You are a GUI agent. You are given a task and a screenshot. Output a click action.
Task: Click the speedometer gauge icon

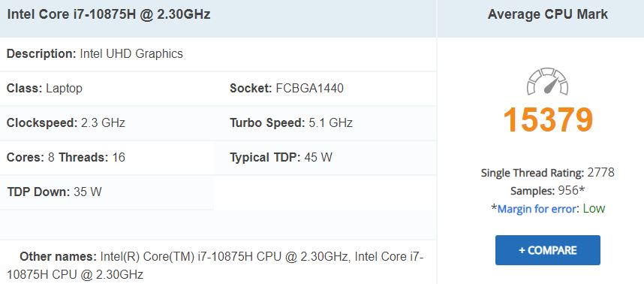tap(547, 81)
